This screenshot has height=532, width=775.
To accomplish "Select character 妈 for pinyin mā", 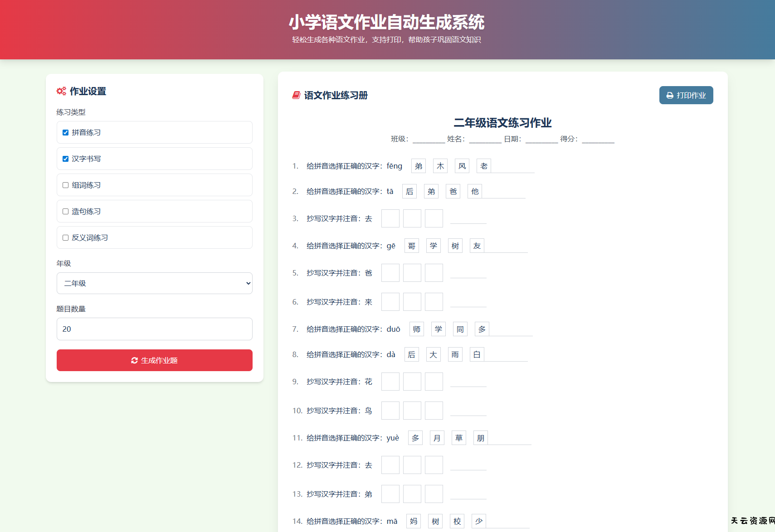I will (x=414, y=522).
